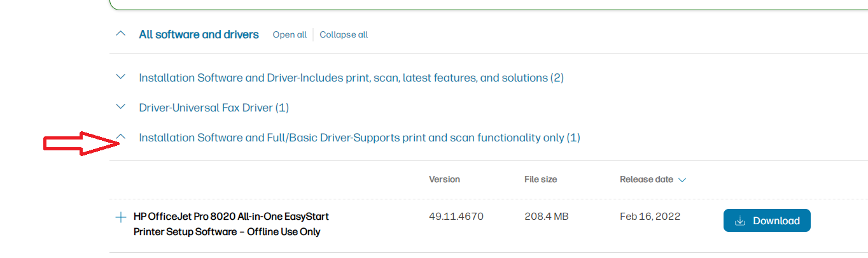
Task: Expand the Driver-Universal Fax Driver chevron
Action: point(121,107)
